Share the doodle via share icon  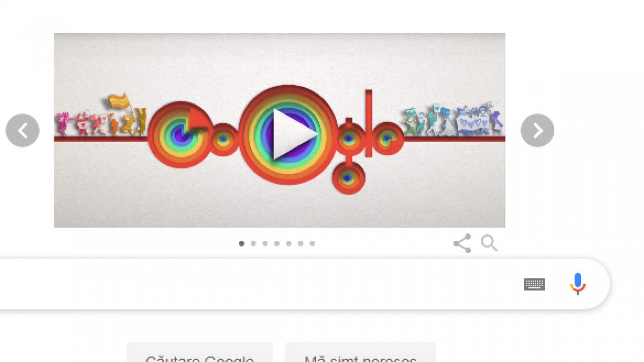tap(462, 243)
